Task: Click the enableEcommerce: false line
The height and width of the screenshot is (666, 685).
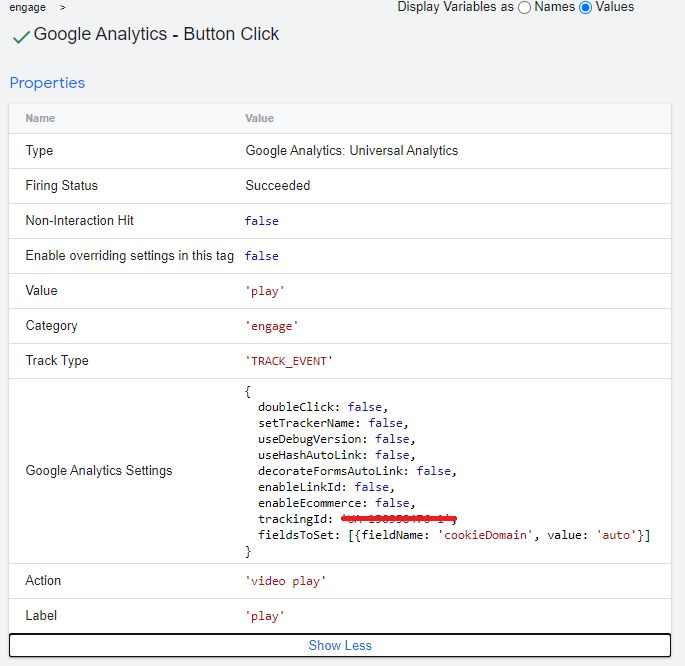Action: [x=336, y=503]
